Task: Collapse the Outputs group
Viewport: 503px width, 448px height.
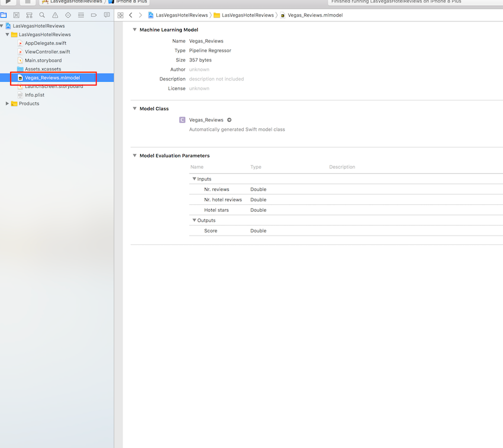Action: point(194,220)
